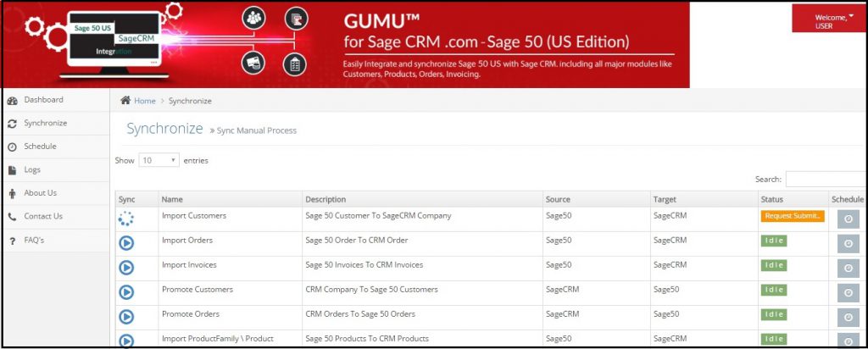Select the Promote Customers name cell

point(231,292)
